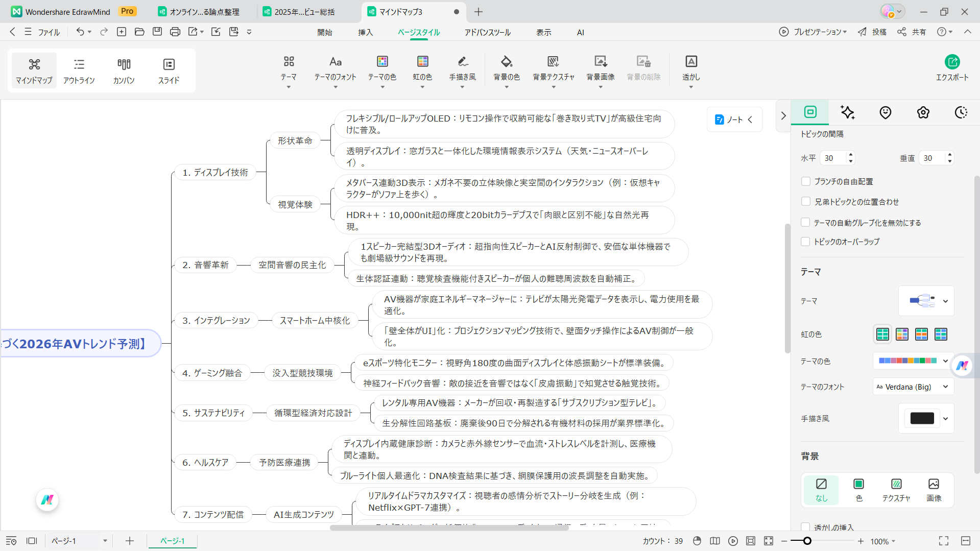
Task: Click the new file plus icon
Action: coord(122,32)
